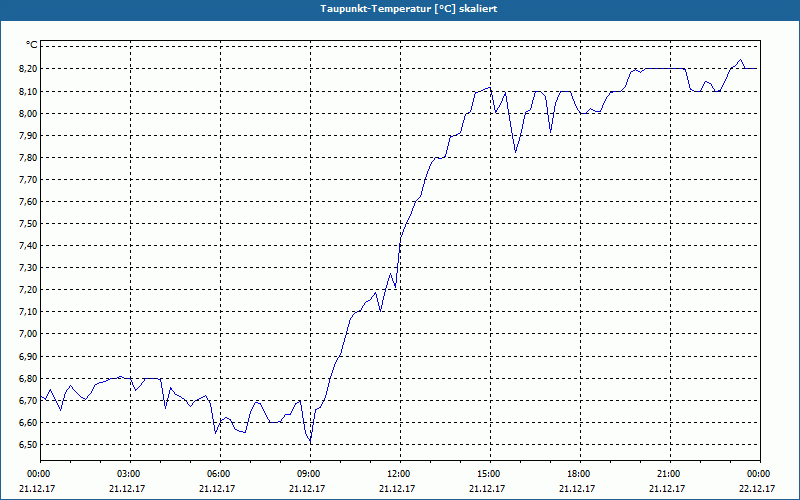Choose the 18:00 time label

click(x=580, y=474)
